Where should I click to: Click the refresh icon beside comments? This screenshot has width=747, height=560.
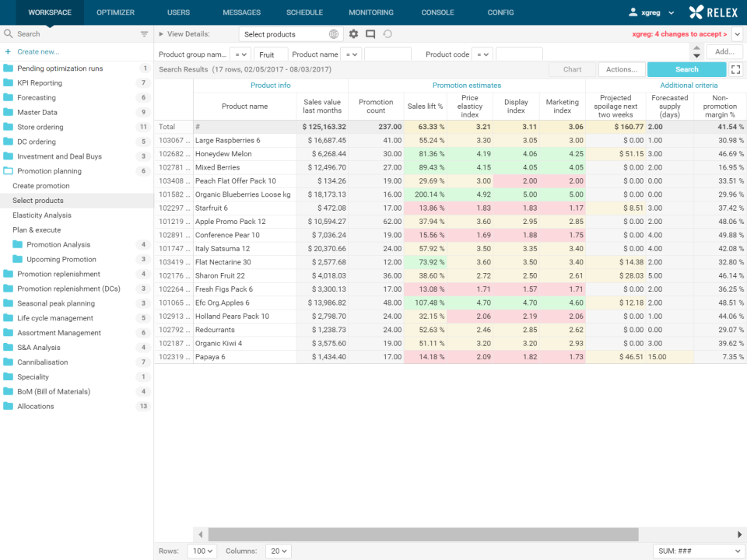(388, 34)
